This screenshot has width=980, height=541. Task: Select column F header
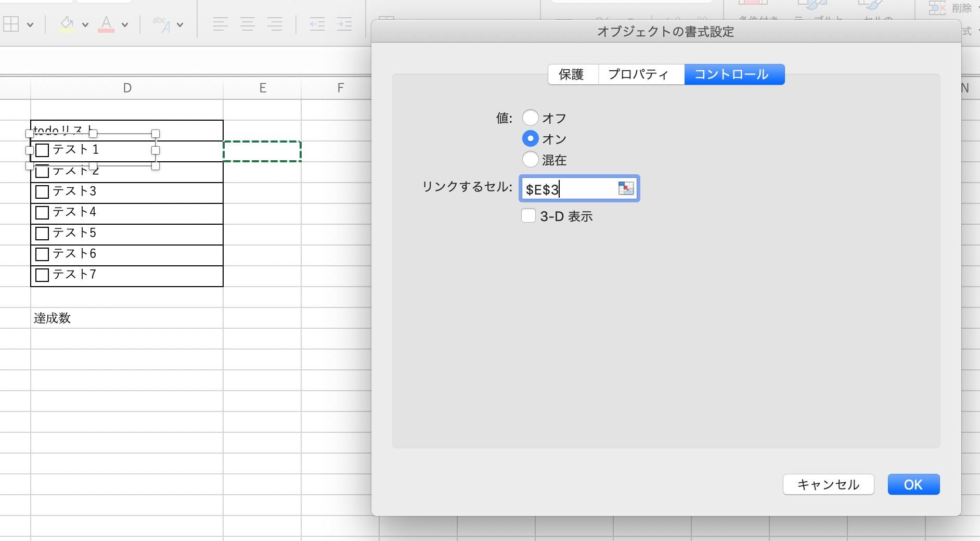340,88
